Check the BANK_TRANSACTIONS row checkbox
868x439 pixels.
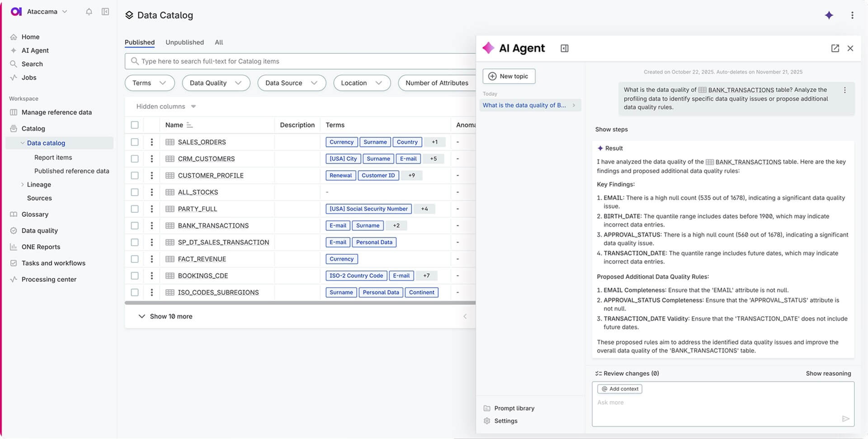pos(135,226)
